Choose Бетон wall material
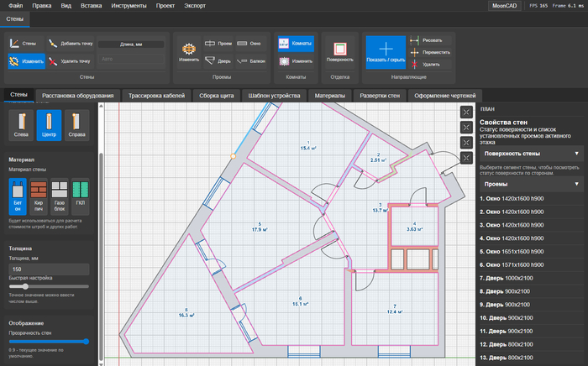588x366 pixels. 18,196
